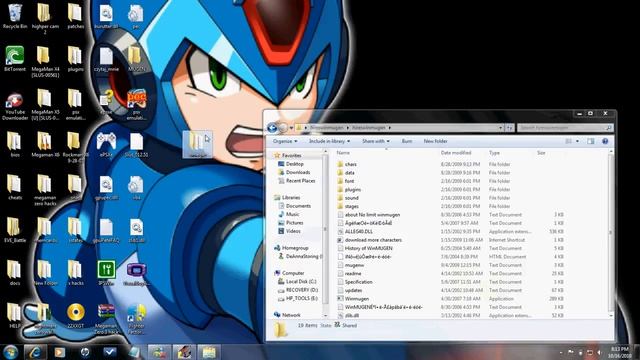Select Local Disk (C:) in sidebar
The height and width of the screenshot is (360, 640).
tap(301, 282)
